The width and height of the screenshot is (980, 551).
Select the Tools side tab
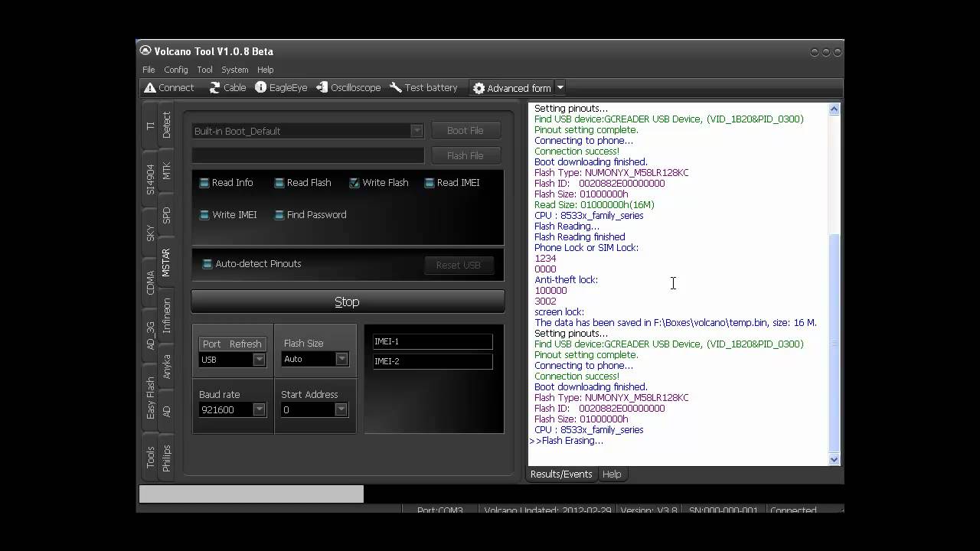[150, 458]
